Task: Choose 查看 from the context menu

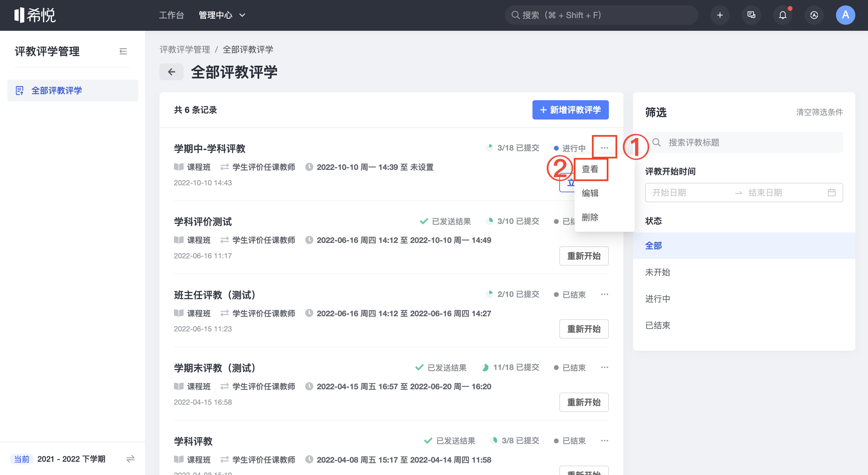Action: click(590, 169)
